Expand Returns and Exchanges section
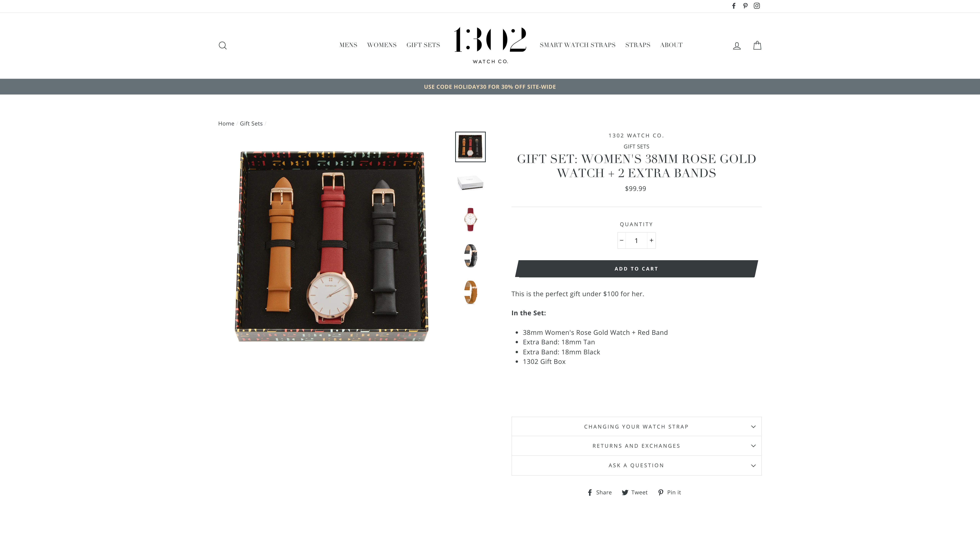 click(636, 446)
